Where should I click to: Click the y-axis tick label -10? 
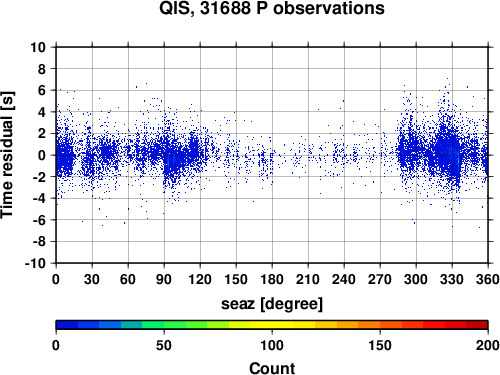click(35, 263)
